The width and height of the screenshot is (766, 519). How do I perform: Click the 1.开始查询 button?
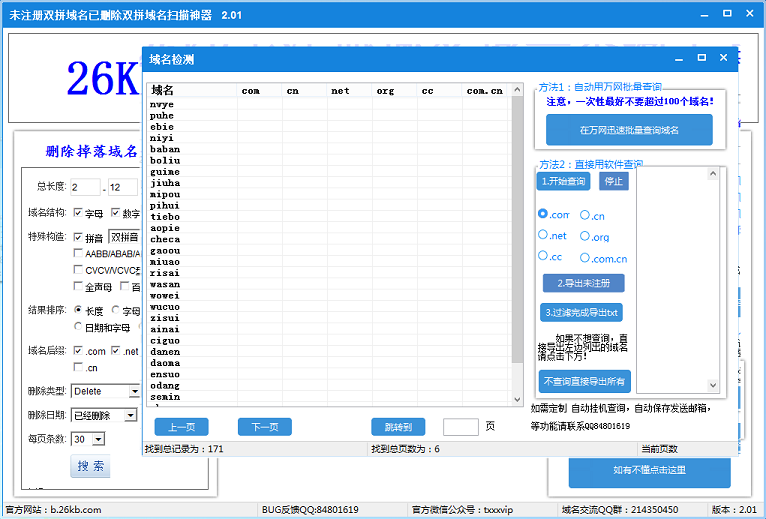[563, 182]
